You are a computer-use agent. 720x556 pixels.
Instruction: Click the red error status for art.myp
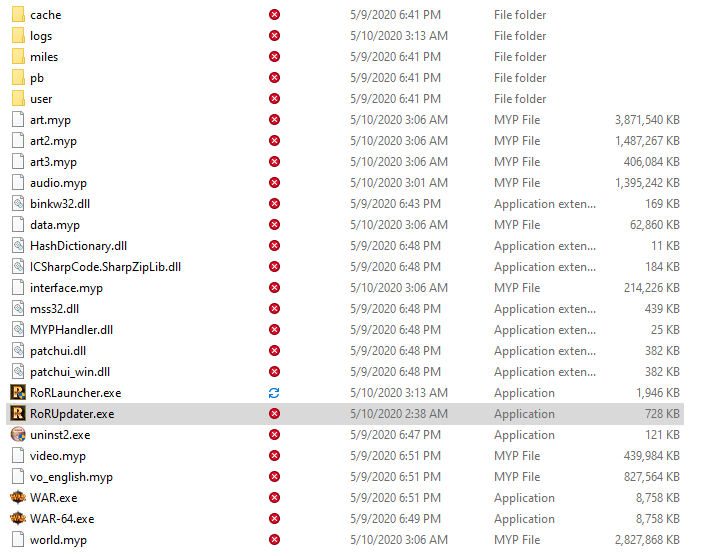point(275,120)
